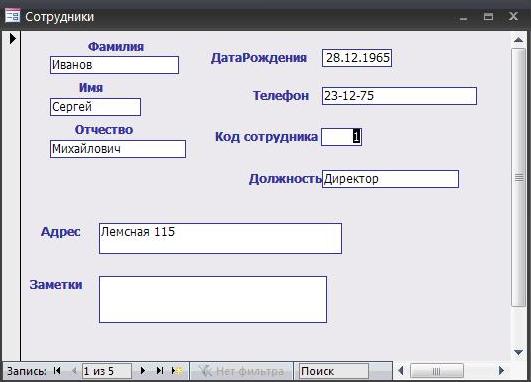Click the horizontal scrollbar right arrow
The height and width of the screenshot is (382, 531).
[501, 371]
